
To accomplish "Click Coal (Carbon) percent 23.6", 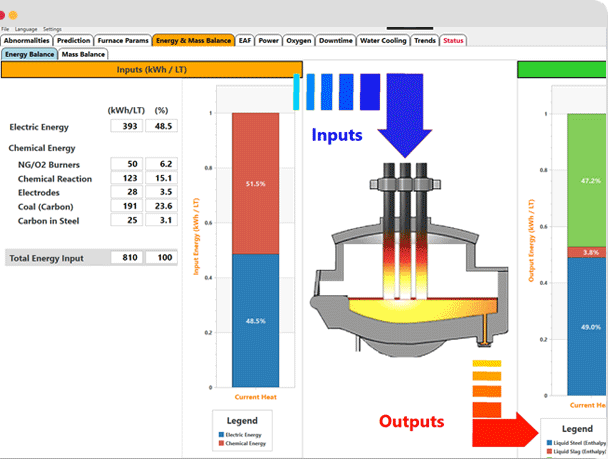I will point(162,206).
